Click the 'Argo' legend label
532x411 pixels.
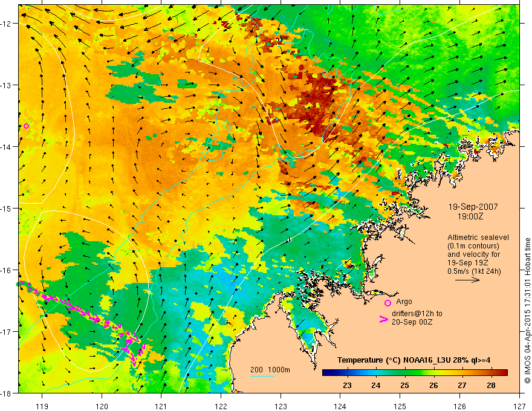pos(404,302)
